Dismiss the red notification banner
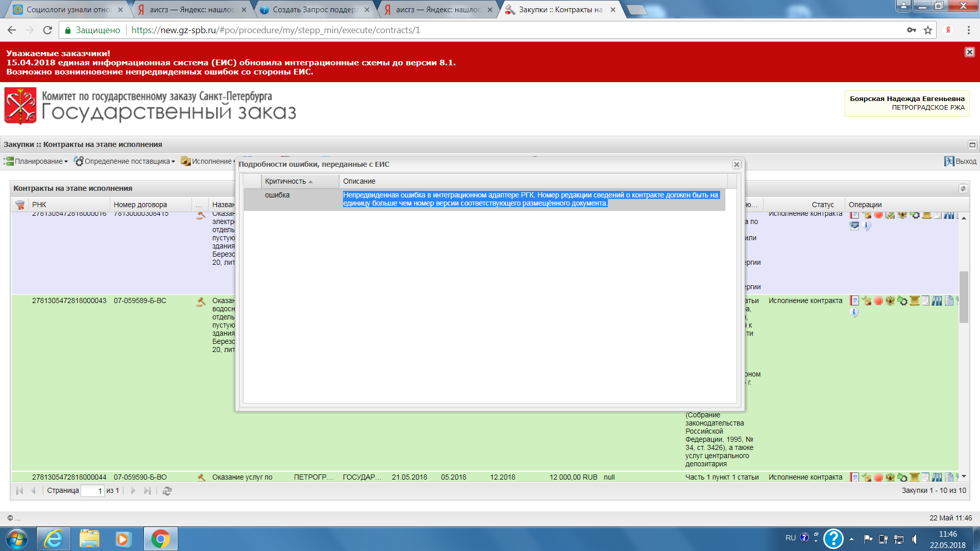 [969, 52]
